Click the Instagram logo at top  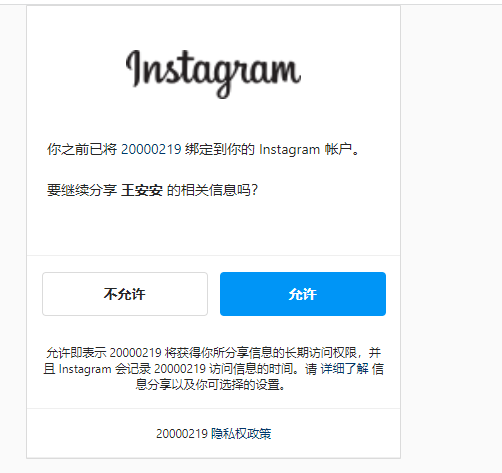tap(213, 74)
